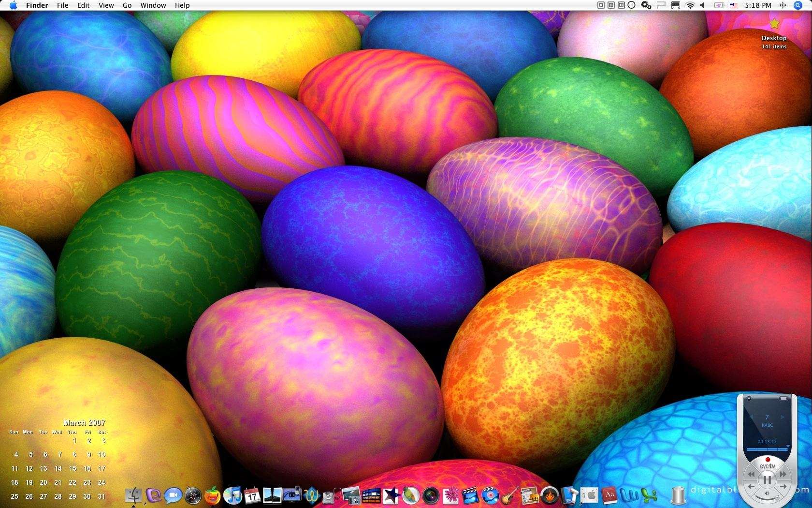The width and height of the screenshot is (812, 508).
Task: Toggle play/pause on the EyeTV remote
Action: pyautogui.click(x=767, y=480)
